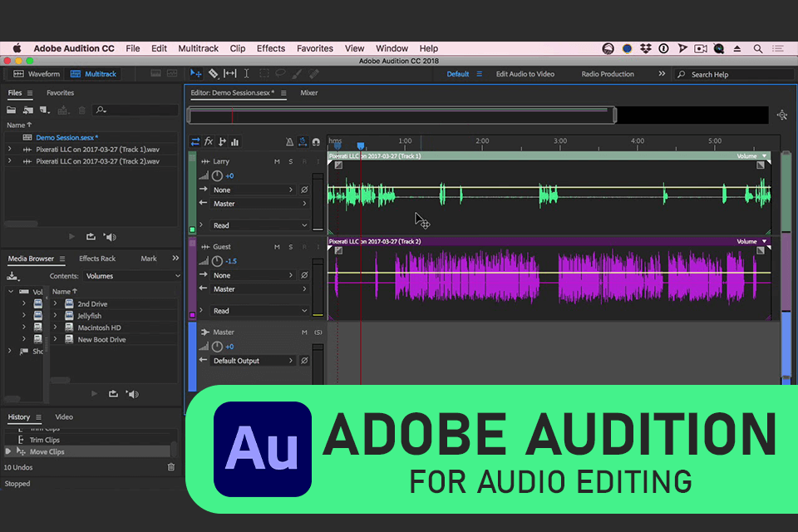Click in the Search Help field
This screenshot has height=532, width=798.
pyautogui.click(x=734, y=74)
